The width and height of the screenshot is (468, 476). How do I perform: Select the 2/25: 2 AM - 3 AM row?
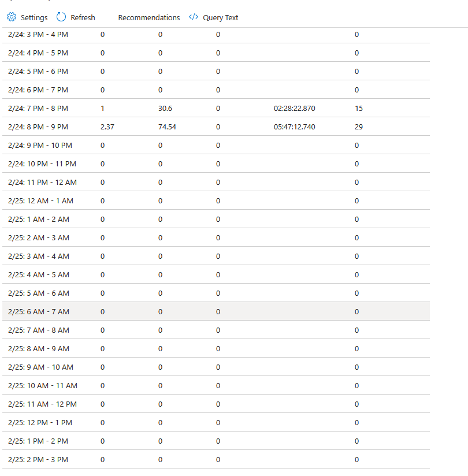pyautogui.click(x=216, y=237)
